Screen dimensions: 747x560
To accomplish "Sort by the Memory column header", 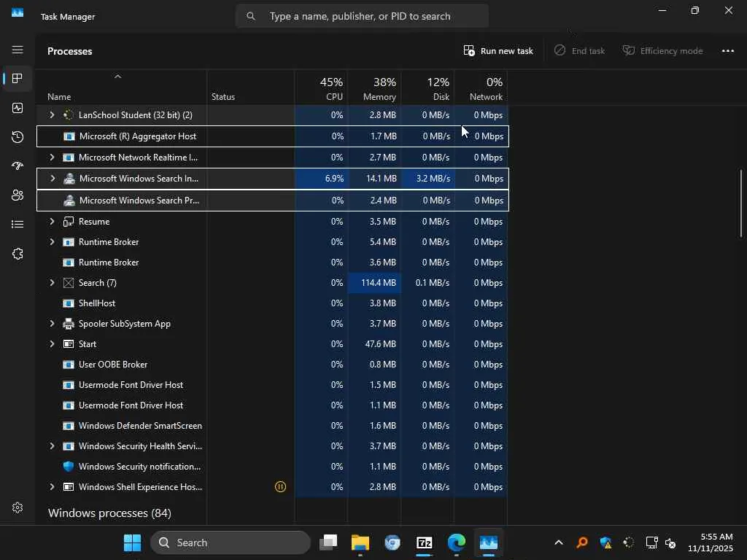I will coord(374,89).
